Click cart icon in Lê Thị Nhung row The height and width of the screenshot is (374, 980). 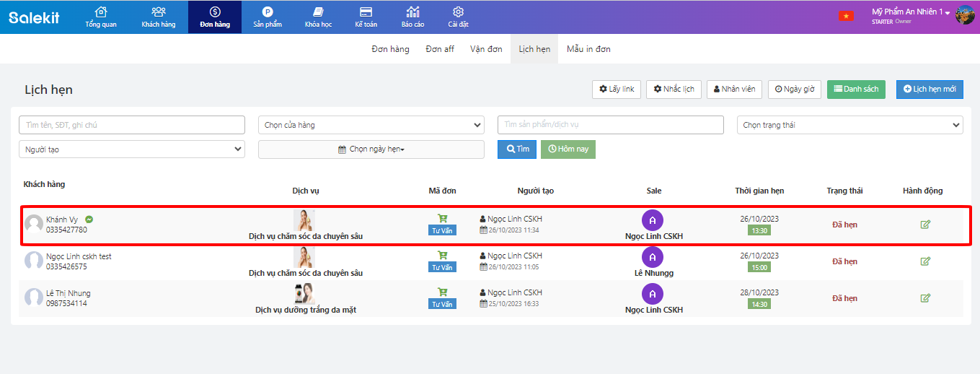click(442, 292)
